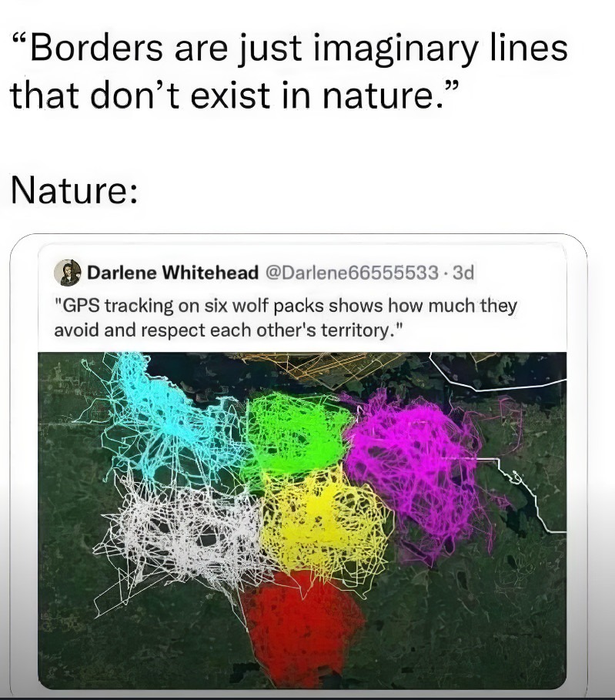Select the tweet text about wolf packs

[286, 318]
